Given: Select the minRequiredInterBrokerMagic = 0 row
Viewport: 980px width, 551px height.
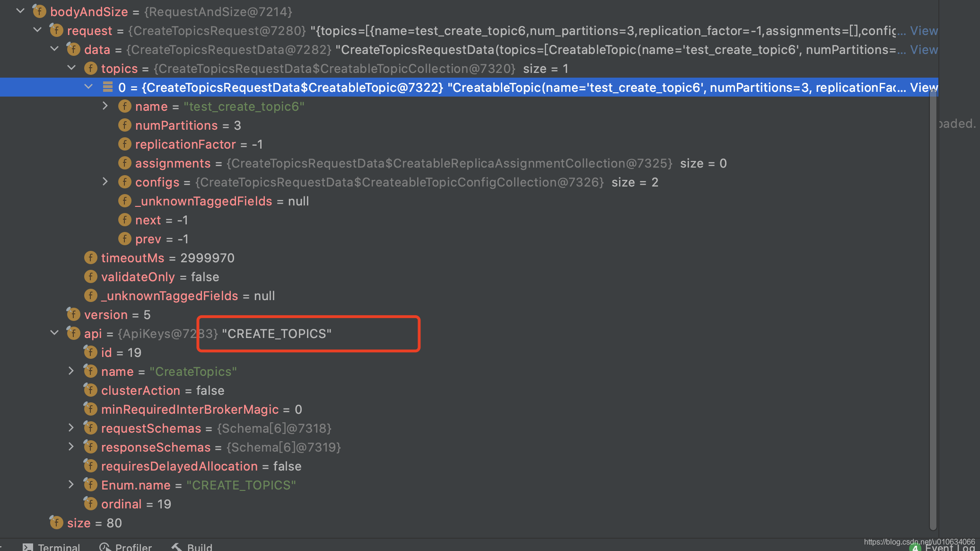Looking at the screenshot, I should 469,409.
